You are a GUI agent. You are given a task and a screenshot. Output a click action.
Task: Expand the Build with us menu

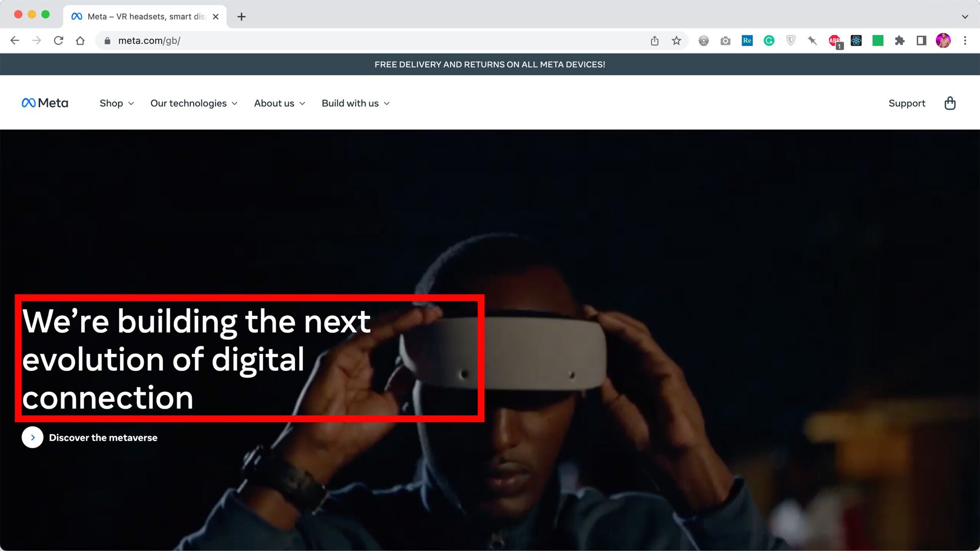[355, 104]
